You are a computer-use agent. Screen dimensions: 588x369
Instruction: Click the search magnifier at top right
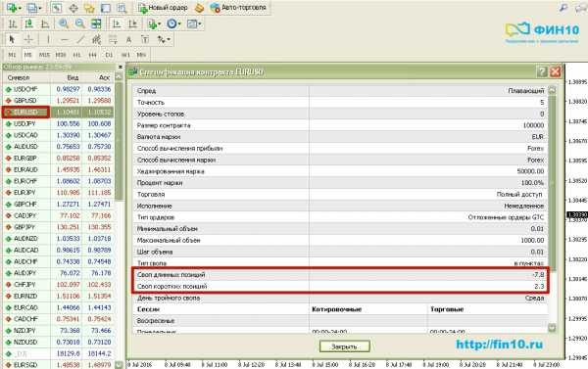click(563, 8)
